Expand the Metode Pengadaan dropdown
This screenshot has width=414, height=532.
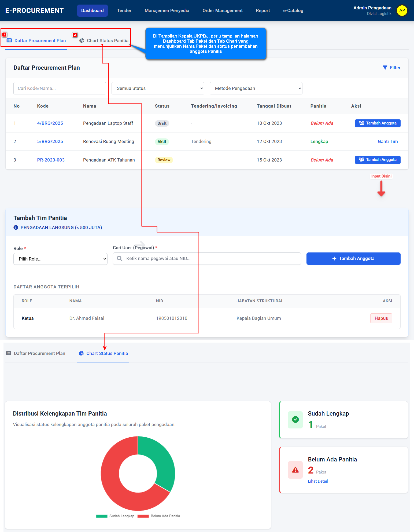(256, 88)
